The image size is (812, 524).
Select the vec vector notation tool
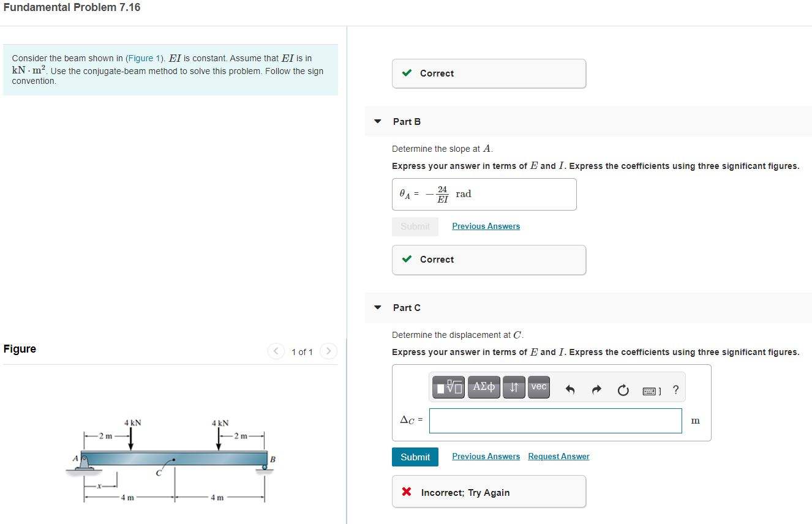538,386
